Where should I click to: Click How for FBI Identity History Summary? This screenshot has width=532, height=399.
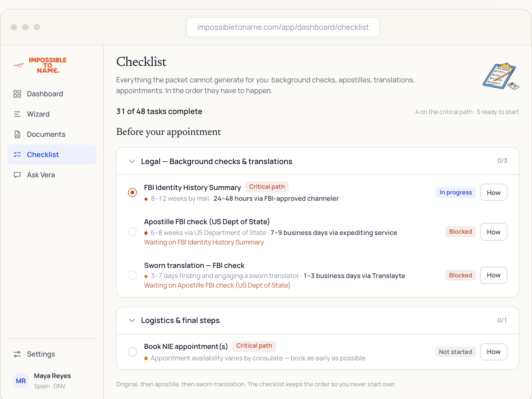[x=493, y=193]
